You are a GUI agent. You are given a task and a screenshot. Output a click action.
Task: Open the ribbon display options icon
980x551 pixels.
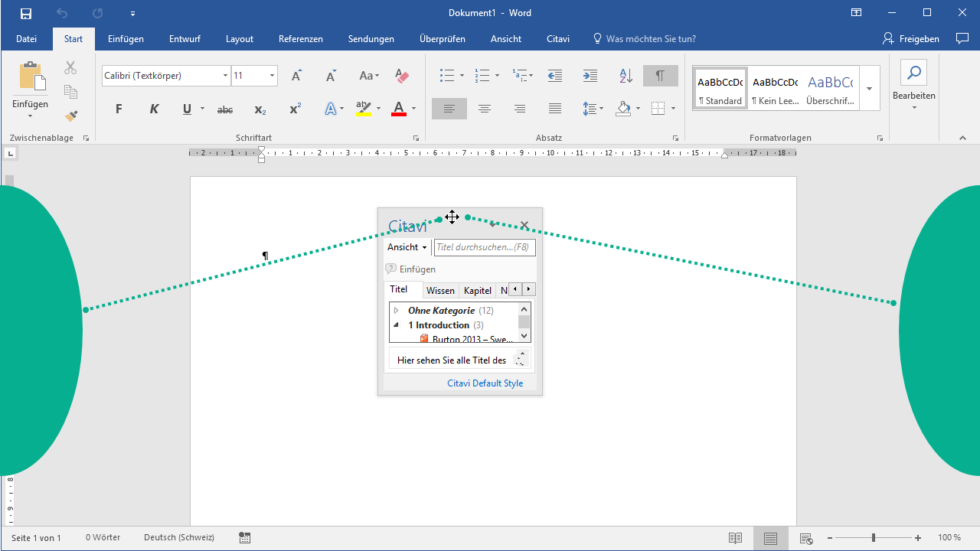point(857,13)
